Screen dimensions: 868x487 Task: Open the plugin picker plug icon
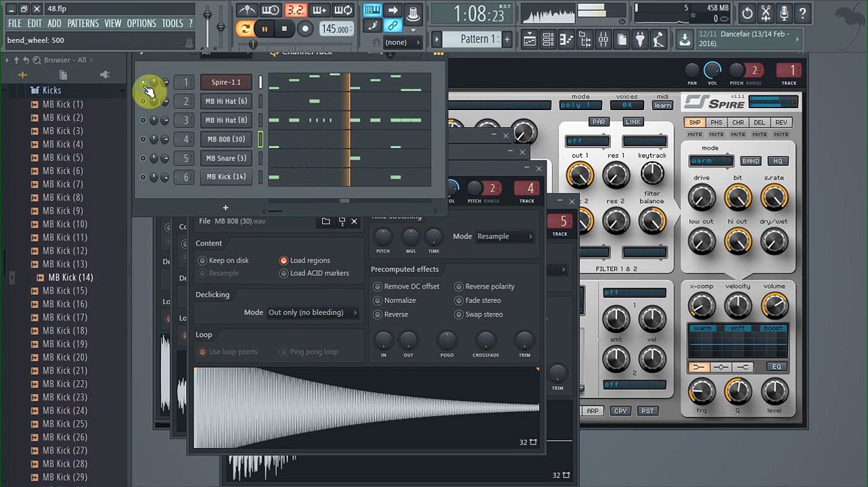coord(640,40)
